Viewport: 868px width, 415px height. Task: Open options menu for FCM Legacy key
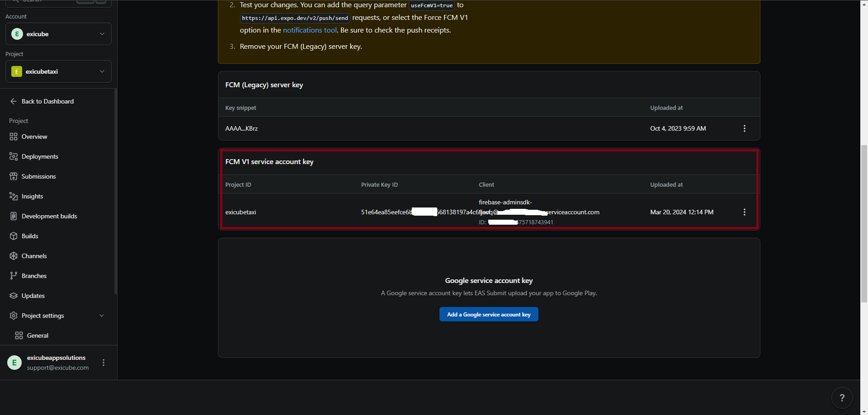click(744, 128)
